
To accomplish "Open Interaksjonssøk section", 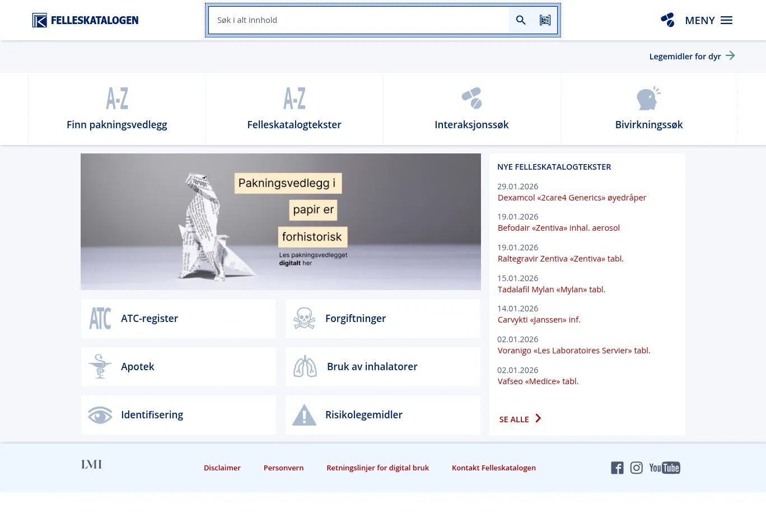I will [471, 109].
